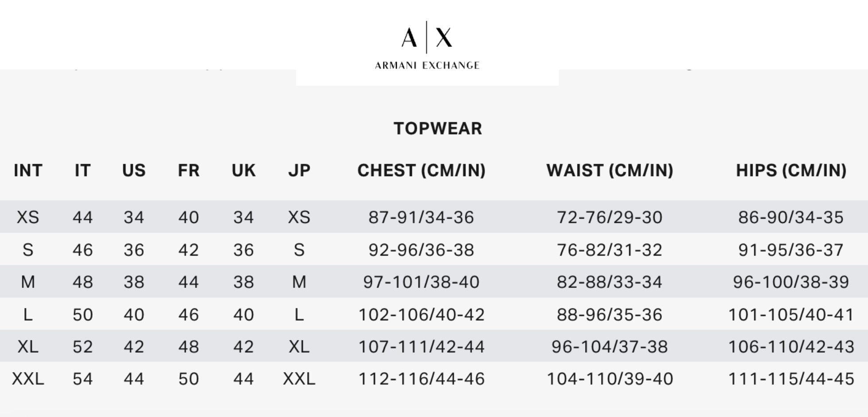
Task: Click FR size 50 in XXL row
Action: tap(188, 379)
